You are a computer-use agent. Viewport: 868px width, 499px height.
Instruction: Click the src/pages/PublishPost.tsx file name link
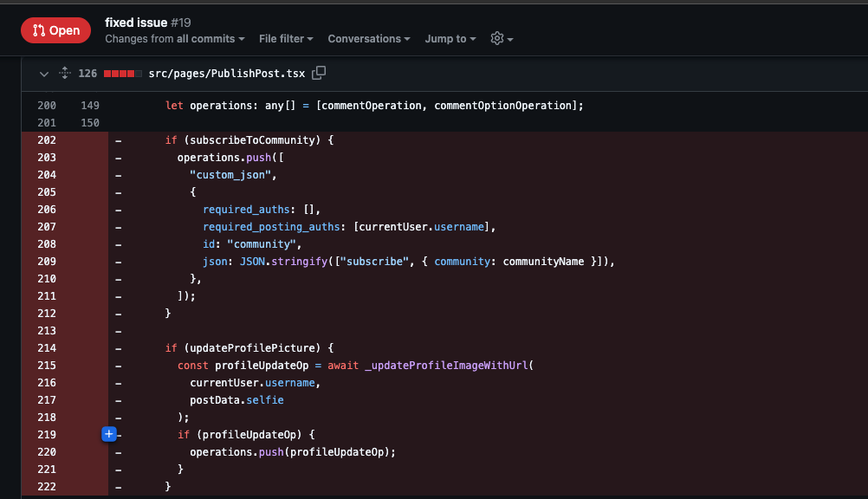click(x=227, y=74)
